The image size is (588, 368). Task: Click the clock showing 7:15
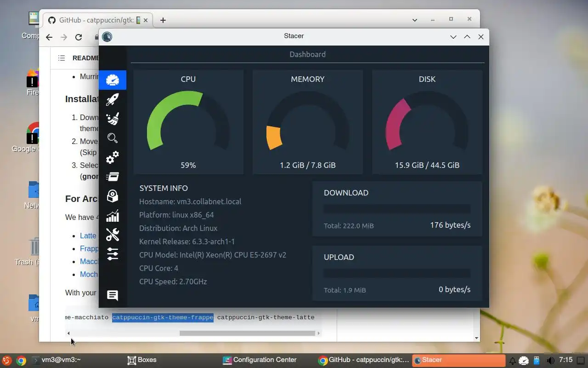(x=565, y=360)
